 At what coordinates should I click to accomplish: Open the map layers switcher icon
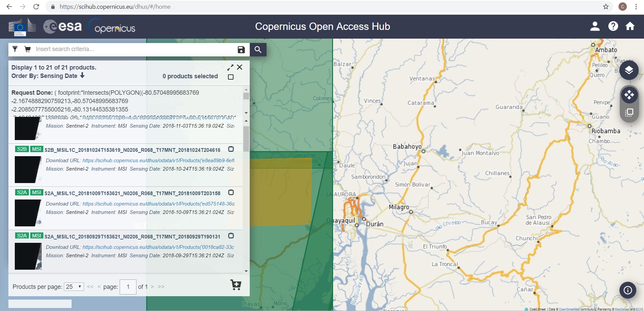pyautogui.click(x=629, y=70)
